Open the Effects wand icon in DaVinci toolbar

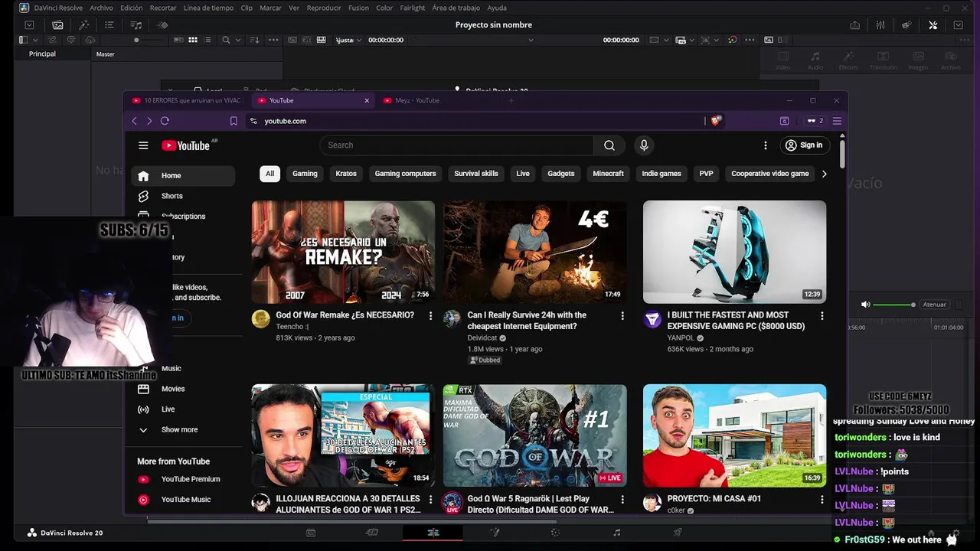[84, 24]
